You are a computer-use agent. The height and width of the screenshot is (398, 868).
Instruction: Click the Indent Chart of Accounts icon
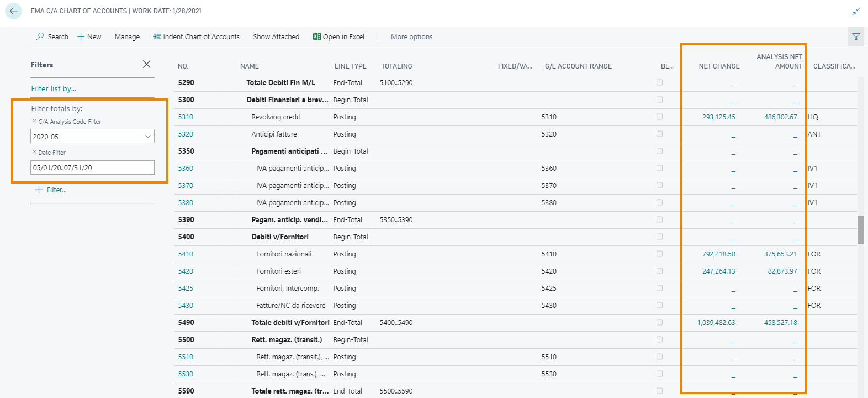click(x=157, y=36)
